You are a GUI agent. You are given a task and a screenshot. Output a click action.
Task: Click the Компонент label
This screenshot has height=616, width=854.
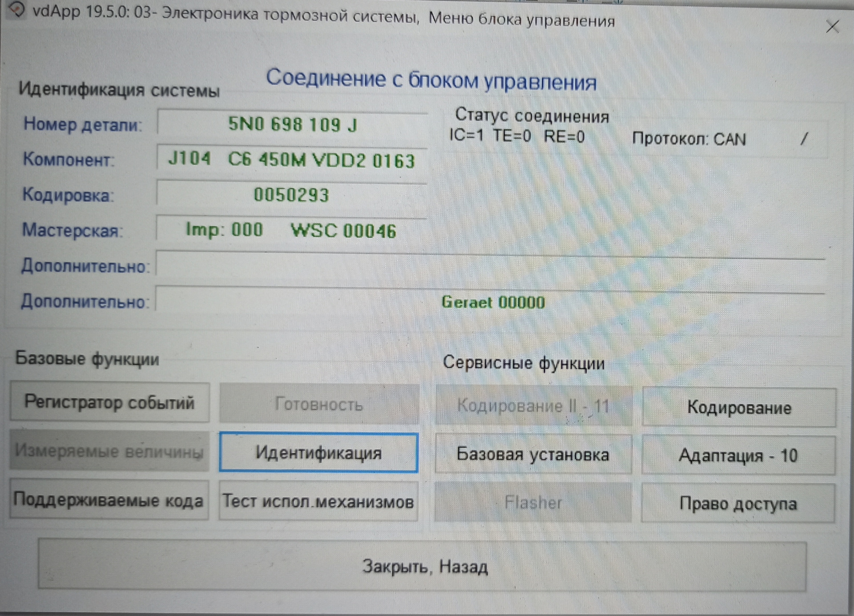68,159
